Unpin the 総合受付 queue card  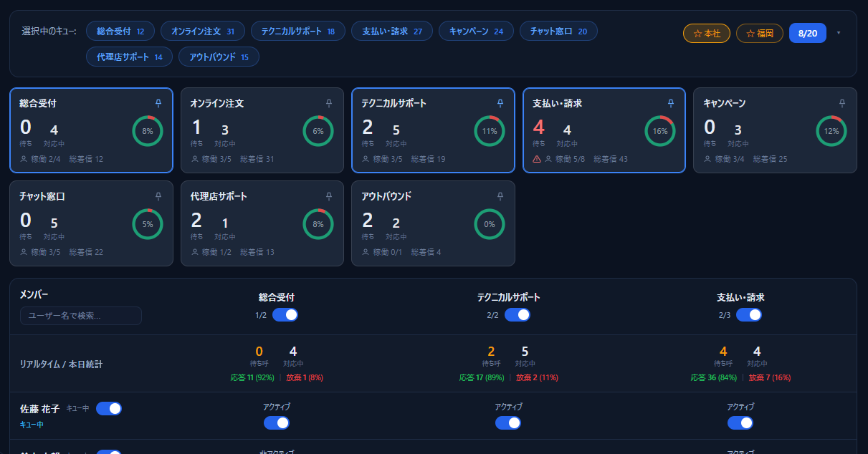[158, 103]
